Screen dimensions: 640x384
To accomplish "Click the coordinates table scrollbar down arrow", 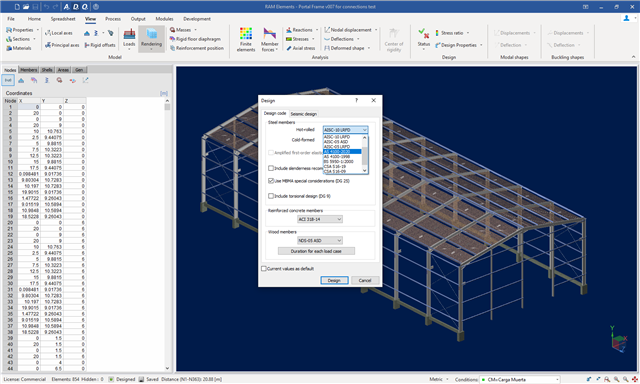I will coord(167,368).
